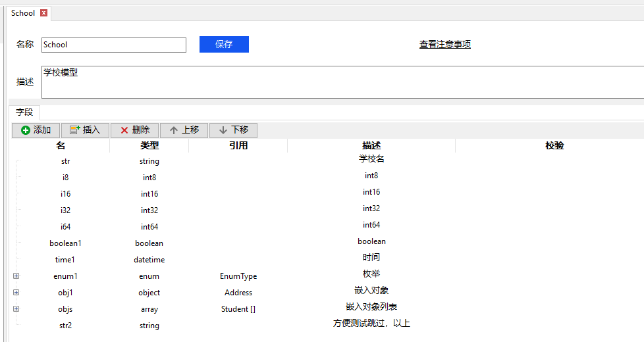Click the 描述 column header
The image size is (644, 342).
(371, 145)
